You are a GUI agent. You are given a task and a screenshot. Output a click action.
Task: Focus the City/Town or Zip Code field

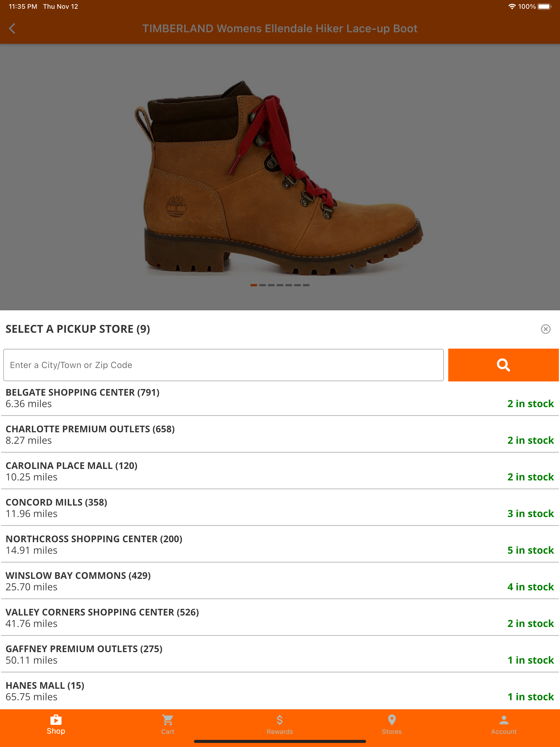pos(224,365)
